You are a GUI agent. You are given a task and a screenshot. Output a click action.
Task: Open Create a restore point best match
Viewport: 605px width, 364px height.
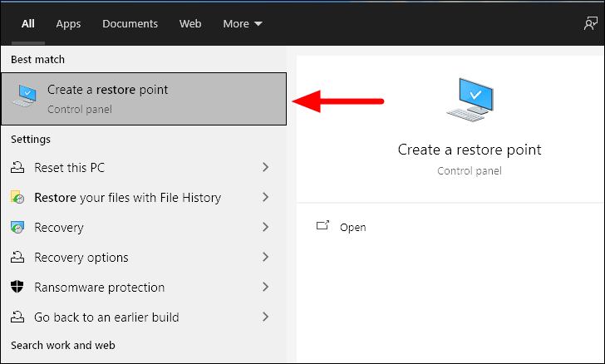(144, 99)
